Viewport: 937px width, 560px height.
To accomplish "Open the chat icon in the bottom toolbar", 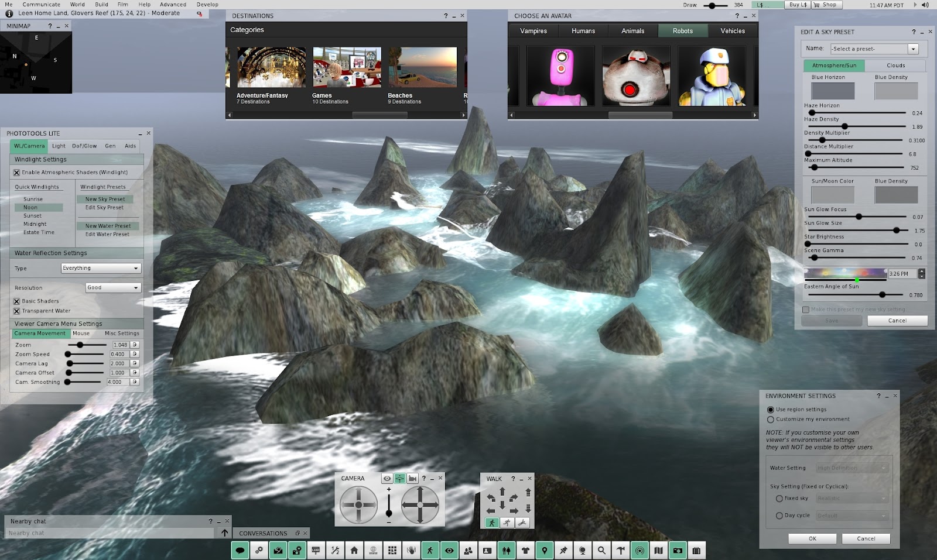I will pos(240,550).
